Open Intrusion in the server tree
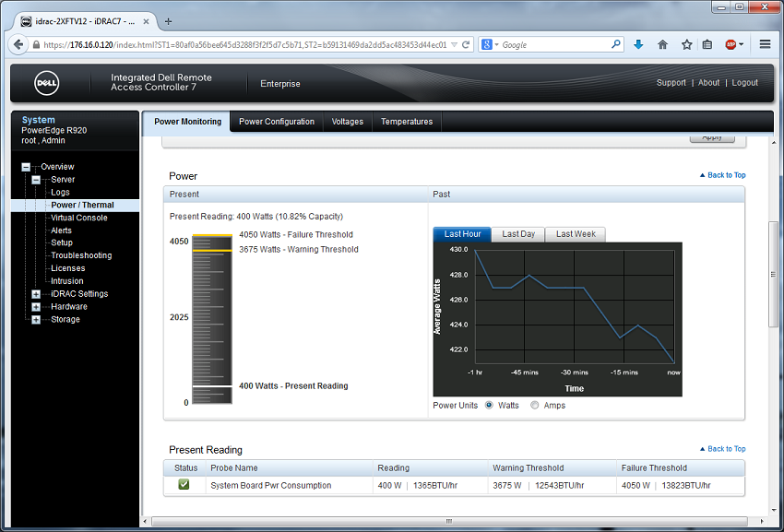This screenshot has width=784, height=532. [67, 281]
